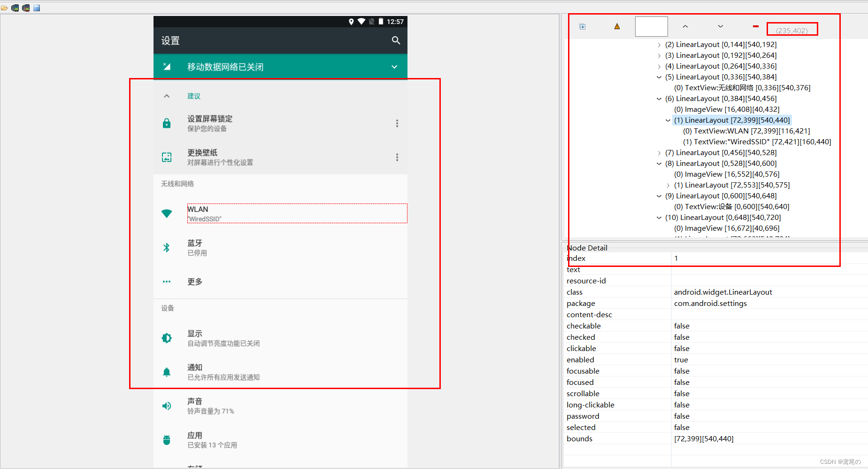Go to the previous search result with the up arrow
The image size is (868, 469).
click(685, 26)
